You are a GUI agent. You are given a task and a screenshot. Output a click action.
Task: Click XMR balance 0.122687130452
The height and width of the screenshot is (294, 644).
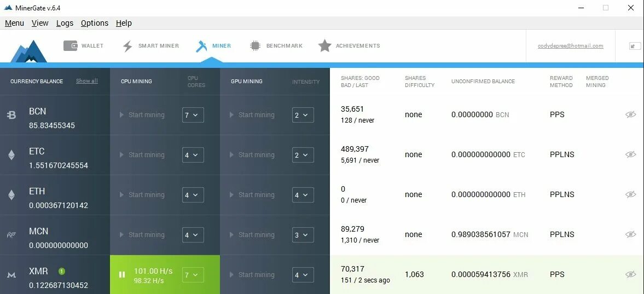pos(59,285)
